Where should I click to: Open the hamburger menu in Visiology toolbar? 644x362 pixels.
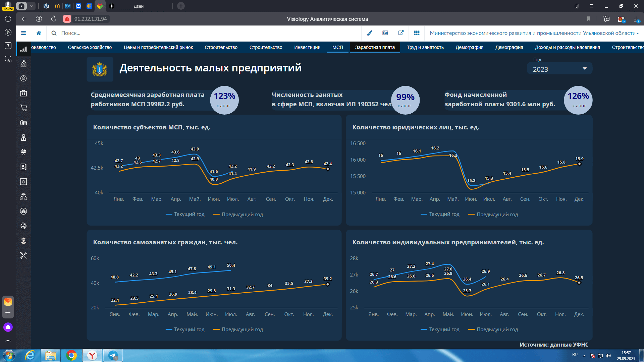(x=23, y=33)
